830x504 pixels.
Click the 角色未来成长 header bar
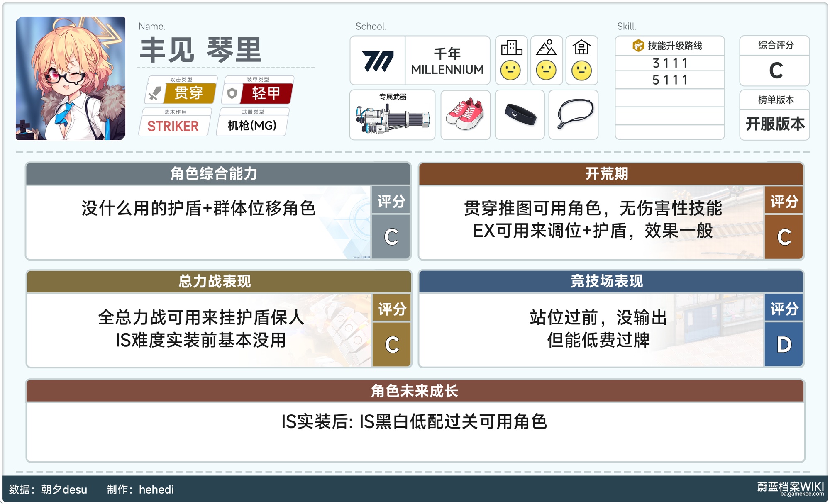[x=415, y=391]
